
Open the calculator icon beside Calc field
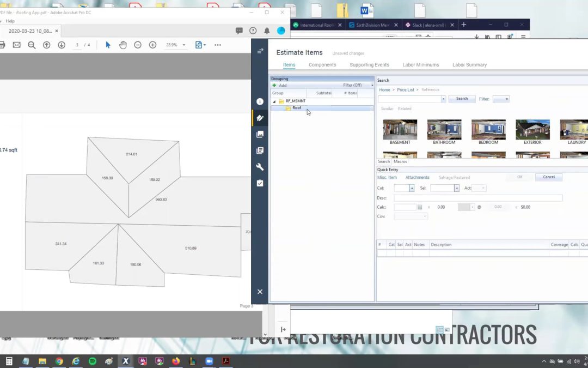point(420,207)
